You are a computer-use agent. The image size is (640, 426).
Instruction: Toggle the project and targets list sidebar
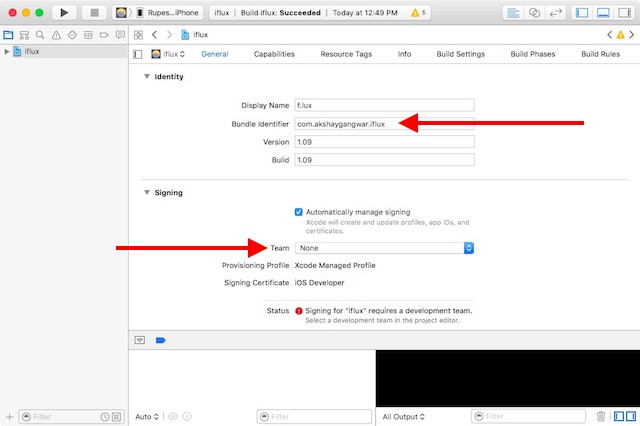click(138, 54)
